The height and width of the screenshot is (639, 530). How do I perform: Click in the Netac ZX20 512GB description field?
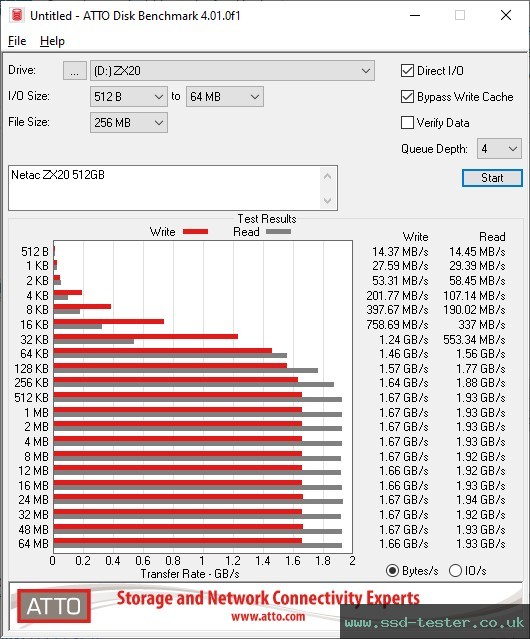tap(165, 188)
